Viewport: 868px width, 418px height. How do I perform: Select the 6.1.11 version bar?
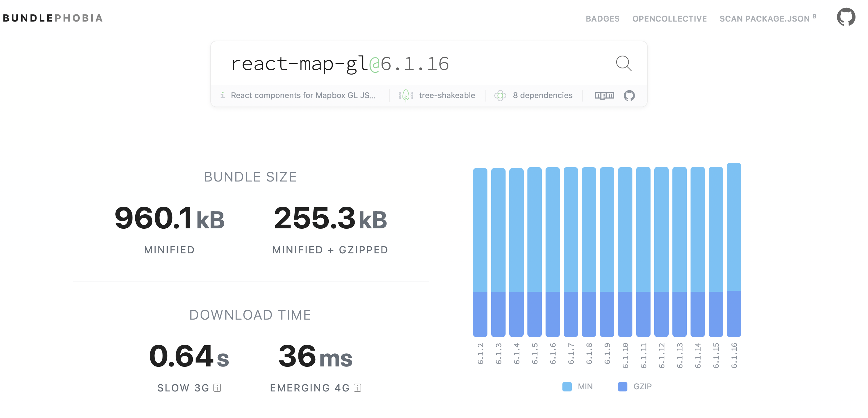click(643, 251)
